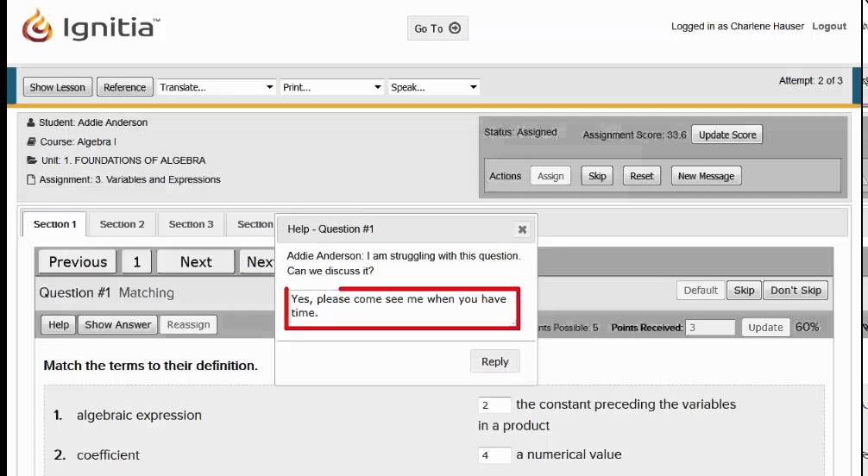Click the 'Unit: 1. FOUNDATIONS OF ALGEBRA' text
Screen dimensions: 868x476
coord(123,160)
